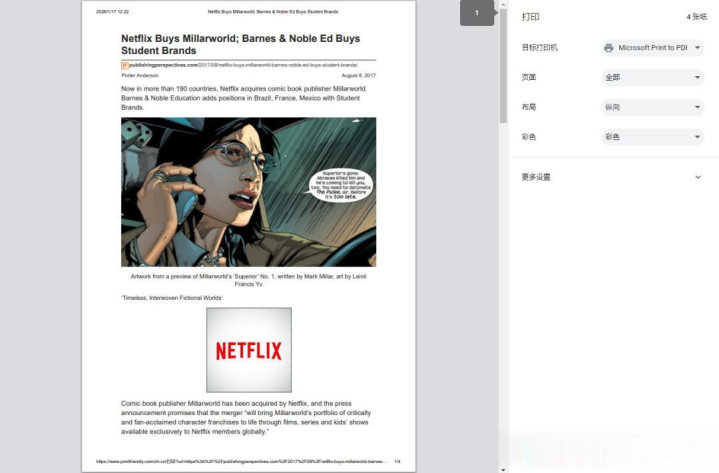This screenshot has height=473, width=719.
Task: Click the 打印 heading
Action: 531,17
